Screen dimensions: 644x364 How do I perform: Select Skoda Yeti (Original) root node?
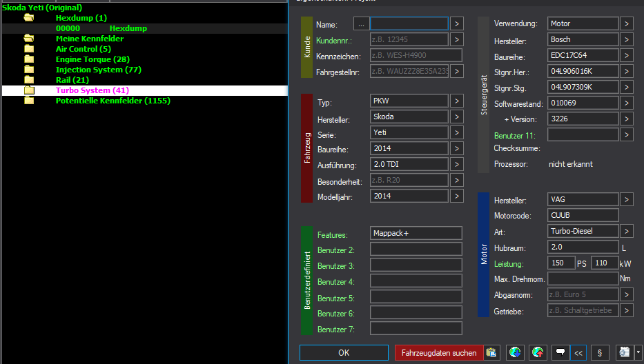[x=42, y=8]
